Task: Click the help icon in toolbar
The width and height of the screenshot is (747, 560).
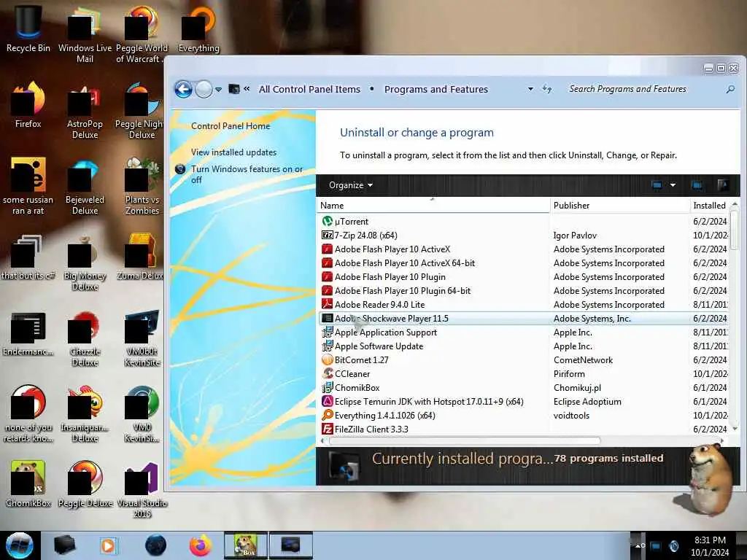Action: pos(722,185)
